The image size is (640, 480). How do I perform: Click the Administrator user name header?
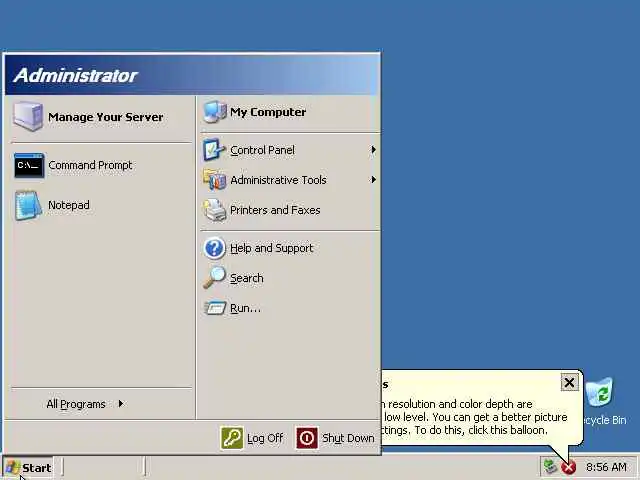[x=76, y=76]
